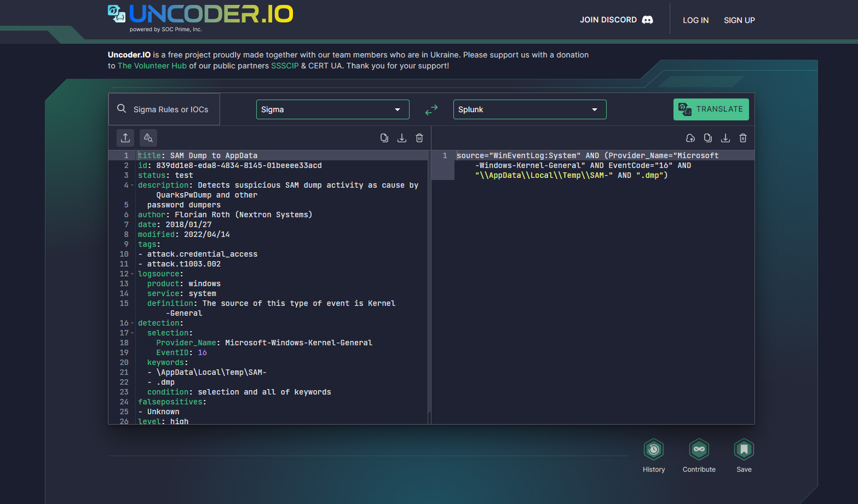The image size is (858, 504).
Task: Click the Save bookmark icon
Action: [744, 450]
